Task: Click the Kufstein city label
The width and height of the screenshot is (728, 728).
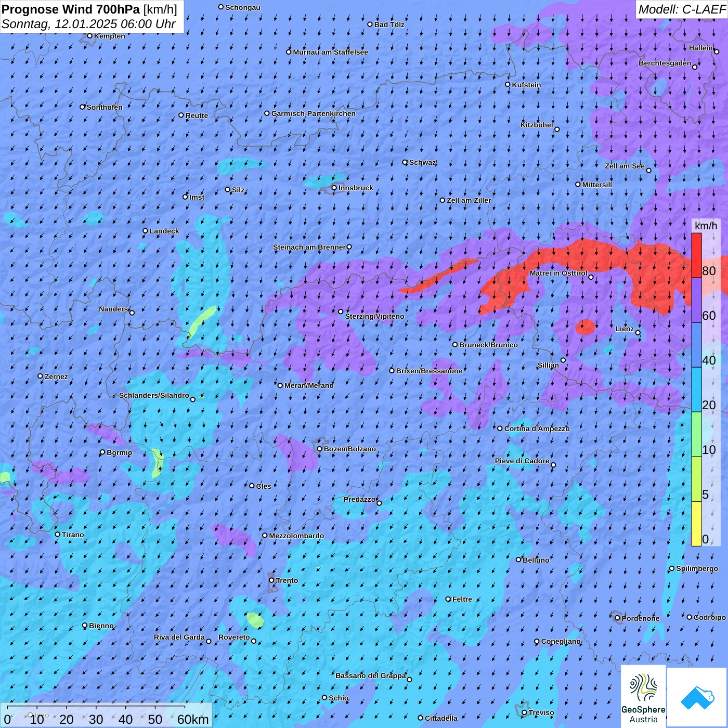Action: click(x=526, y=85)
